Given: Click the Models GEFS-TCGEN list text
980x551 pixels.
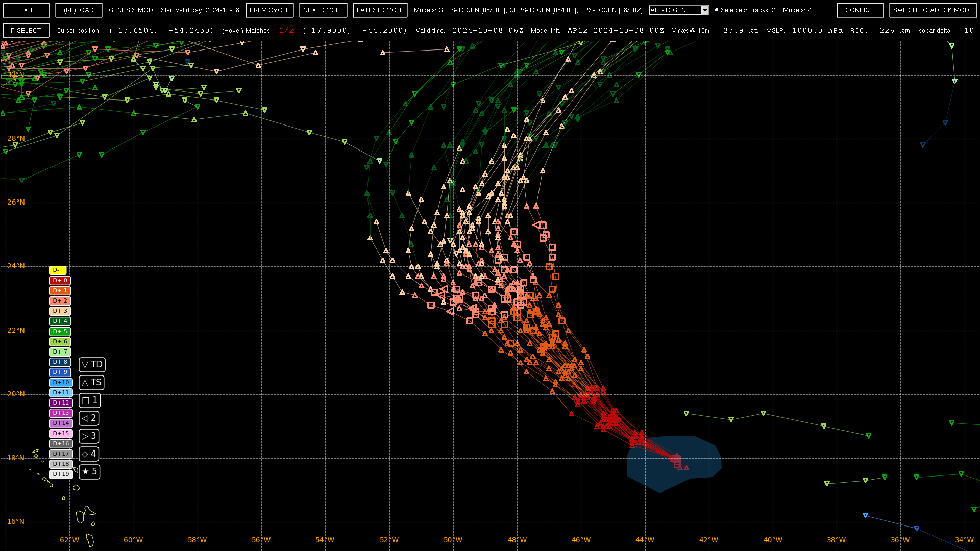Looking at the screenshot, I should pyautogui.click(x=528, y=10).
